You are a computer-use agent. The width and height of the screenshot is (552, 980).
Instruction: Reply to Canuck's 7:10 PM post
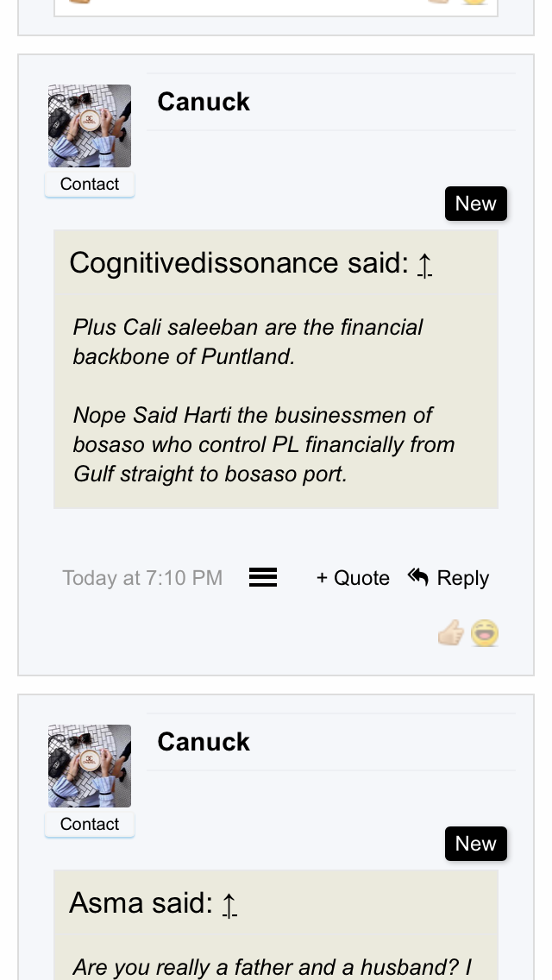pos(448,578)
